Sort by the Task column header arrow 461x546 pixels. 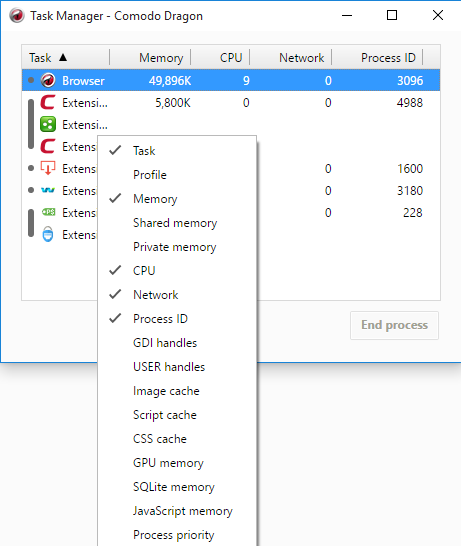pyautogui.click(x=63, y=57)
